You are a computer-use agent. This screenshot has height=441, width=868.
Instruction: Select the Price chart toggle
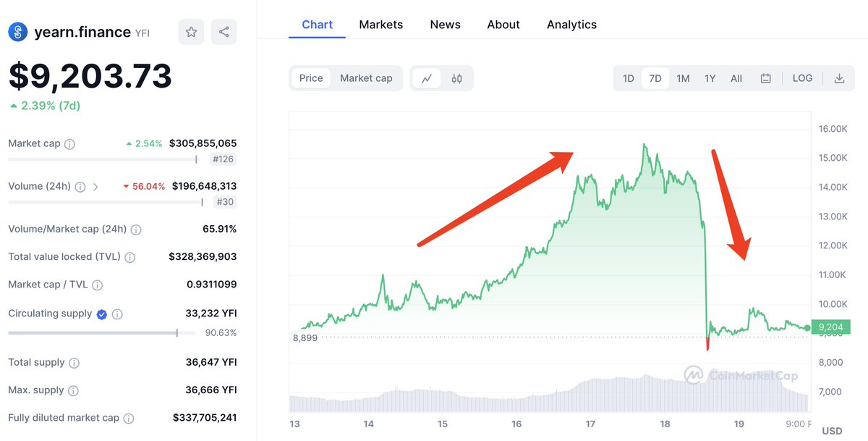click(x=311, y=78)
